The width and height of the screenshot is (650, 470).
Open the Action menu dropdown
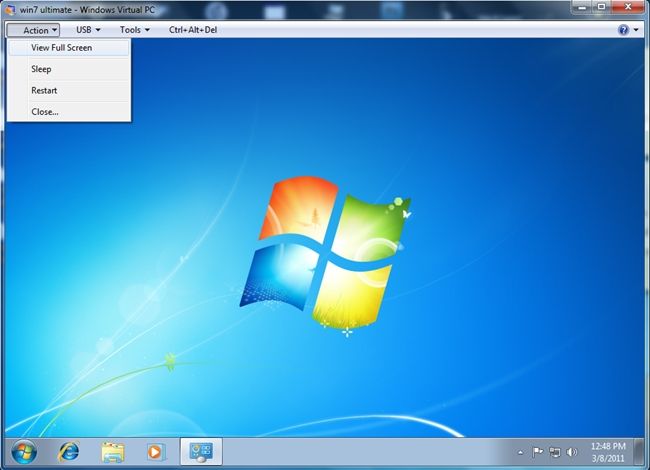pos(33,30)
